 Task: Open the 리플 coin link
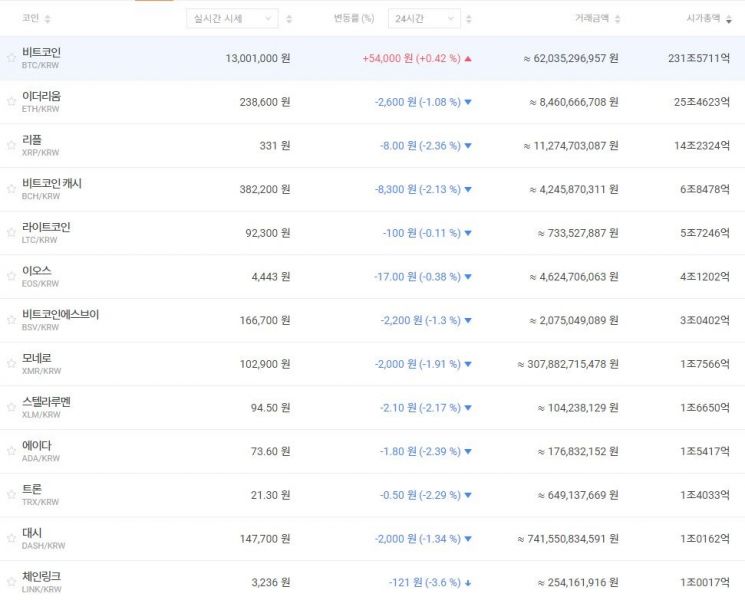click(32, 140)
